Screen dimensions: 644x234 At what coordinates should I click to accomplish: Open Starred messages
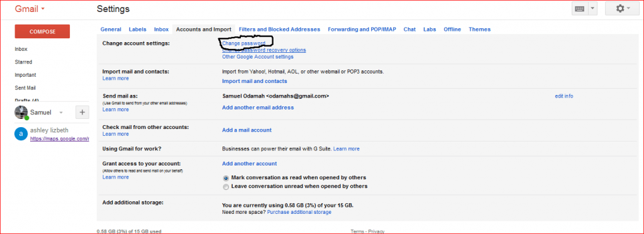(23, 62)
